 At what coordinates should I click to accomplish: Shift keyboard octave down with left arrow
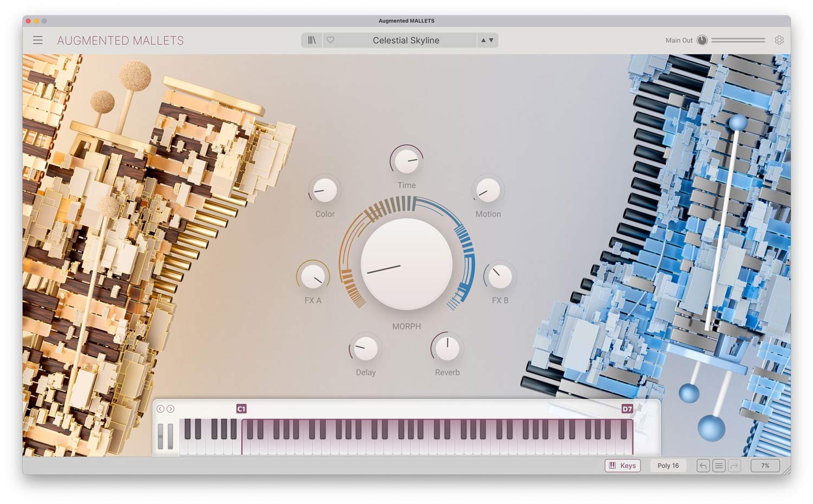[160, 409]
